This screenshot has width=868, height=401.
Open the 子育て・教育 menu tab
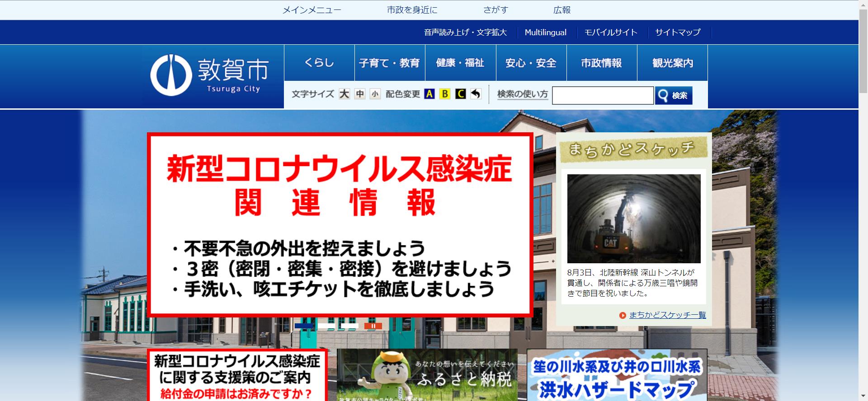[390, 63]
